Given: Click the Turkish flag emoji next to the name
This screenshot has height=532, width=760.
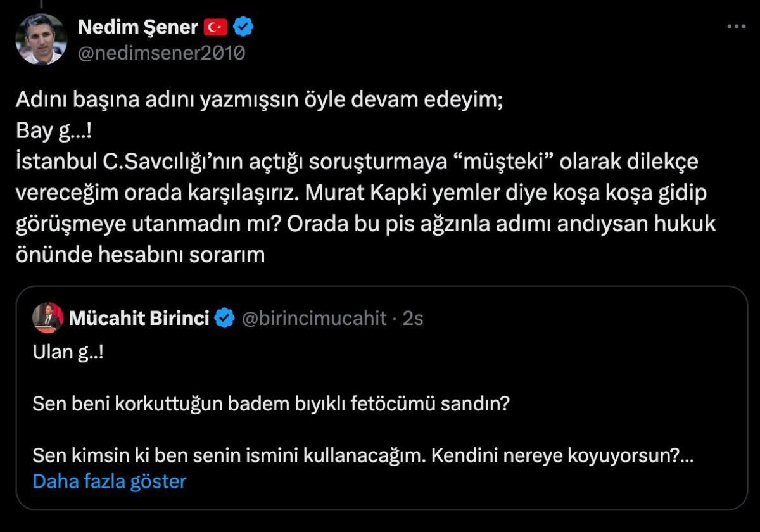Looking at the screenshot, I should [215, 27].
